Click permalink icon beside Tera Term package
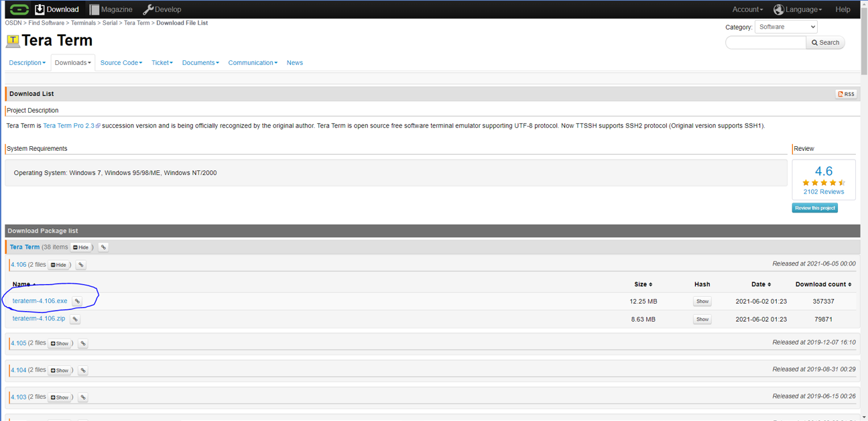The width and height of the screenshot is (868, 421). point(103,247)
